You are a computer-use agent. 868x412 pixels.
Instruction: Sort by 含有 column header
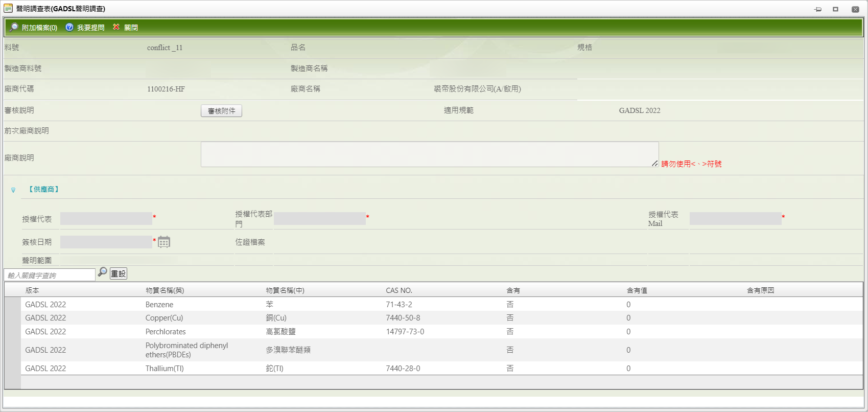[x=513, y=290]
